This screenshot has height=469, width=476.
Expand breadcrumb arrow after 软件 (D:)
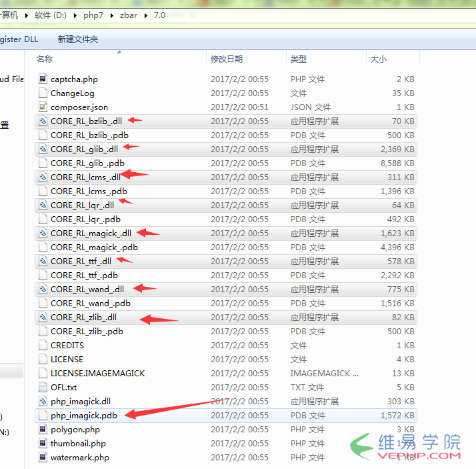coord(75,15)
